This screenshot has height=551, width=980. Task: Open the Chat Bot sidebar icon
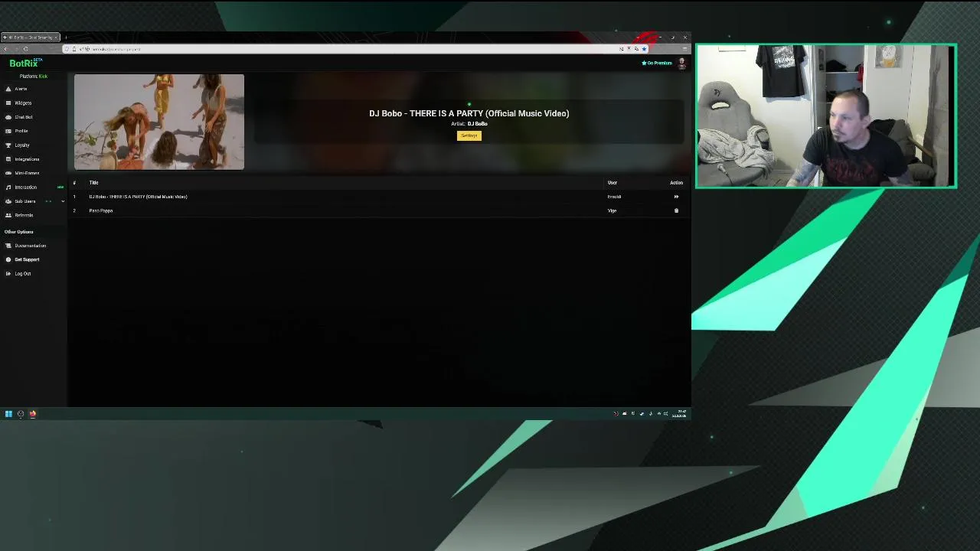click(x=8, y=117)
